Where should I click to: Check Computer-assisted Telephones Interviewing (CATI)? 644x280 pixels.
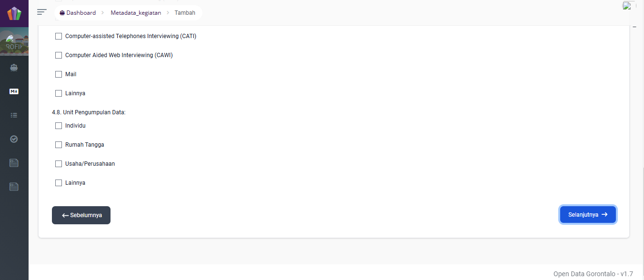click(59, 36)
